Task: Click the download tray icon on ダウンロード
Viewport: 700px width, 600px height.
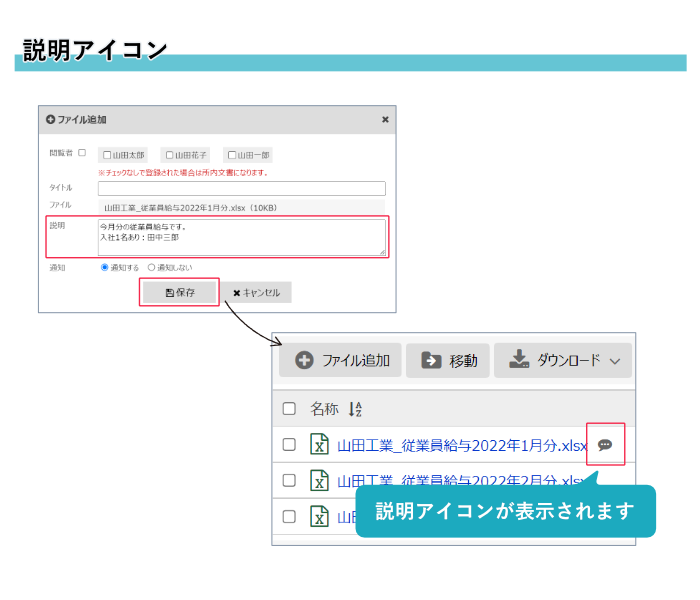Action: point(518,360)
